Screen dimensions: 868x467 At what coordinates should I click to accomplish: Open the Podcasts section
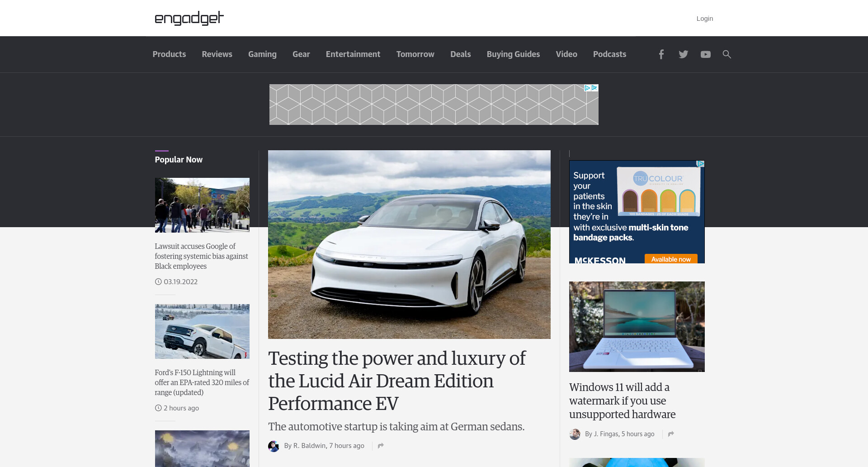(609, 54)
